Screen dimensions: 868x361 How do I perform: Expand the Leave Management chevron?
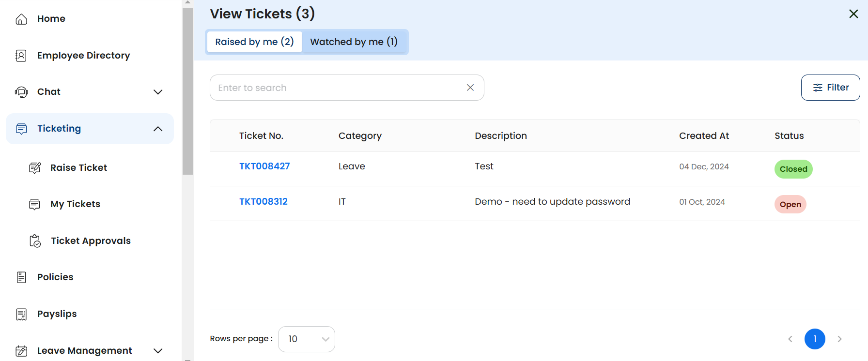[158, 351]
